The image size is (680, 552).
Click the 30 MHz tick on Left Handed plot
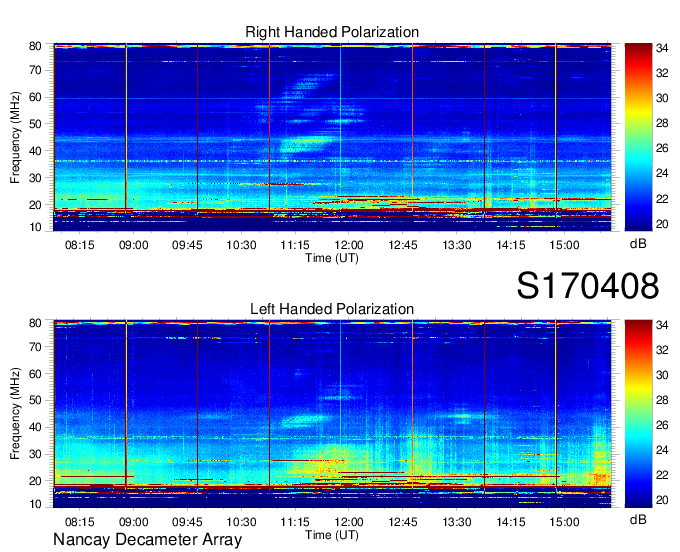pos(35,454)
